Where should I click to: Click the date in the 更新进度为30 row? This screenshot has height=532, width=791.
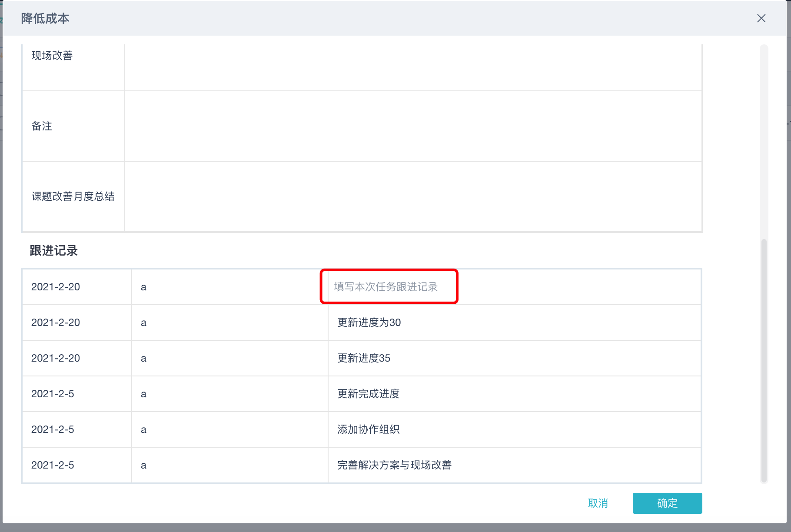[x=56, y=323]
